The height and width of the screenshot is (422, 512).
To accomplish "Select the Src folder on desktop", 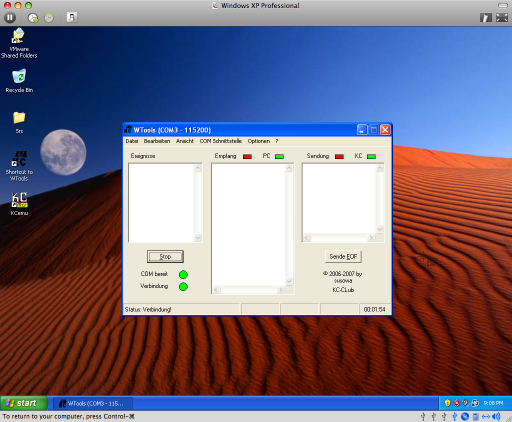I will click(19, 122).
